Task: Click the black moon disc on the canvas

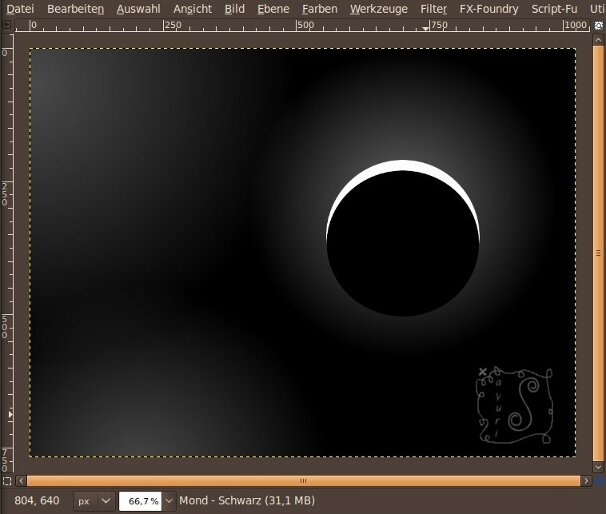Action: click(403, 243)
